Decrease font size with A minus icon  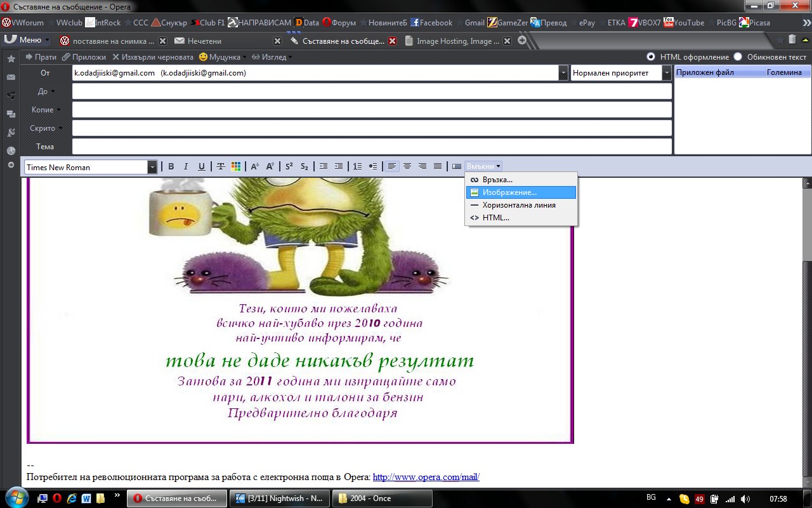coord(254,166)
